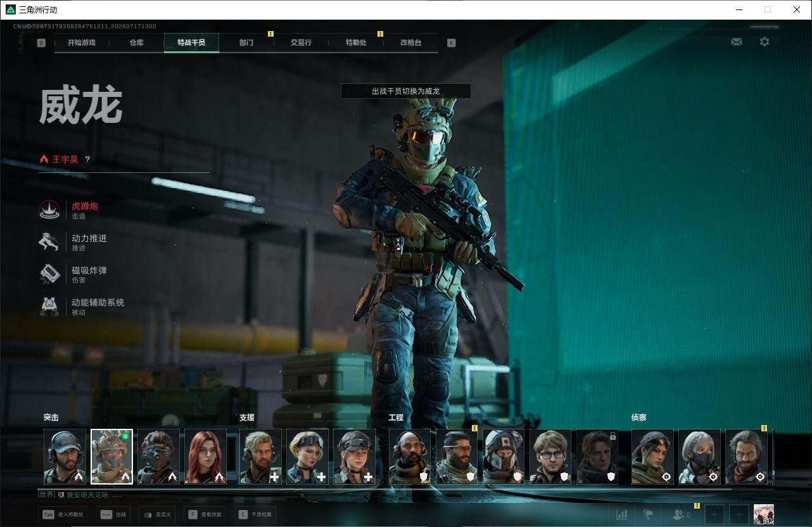
Task: Click the 查看技能 button
Action: 205,514
